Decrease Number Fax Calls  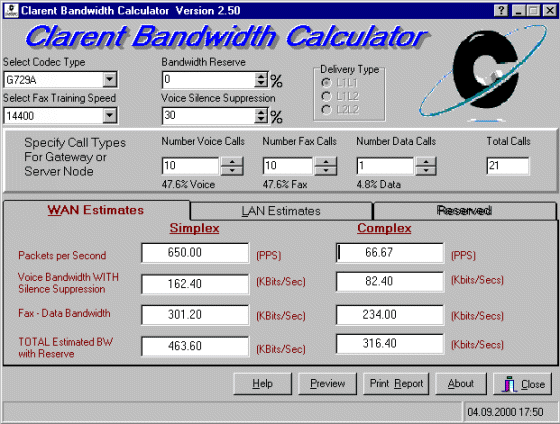coord(325,170)
